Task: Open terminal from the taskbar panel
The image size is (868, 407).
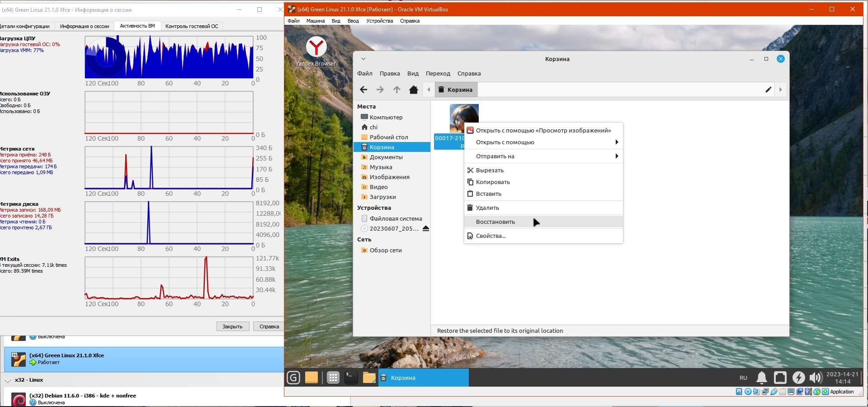Action: point(351,378)
